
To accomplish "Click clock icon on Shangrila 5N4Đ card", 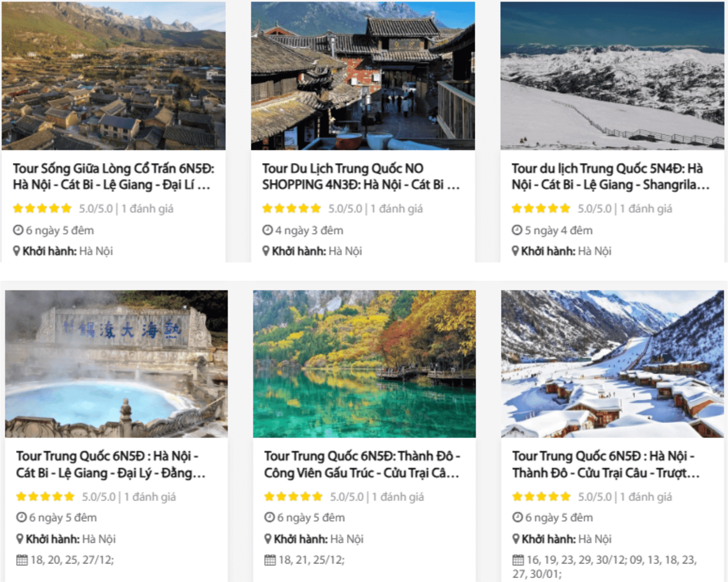I will coord(517,230).
